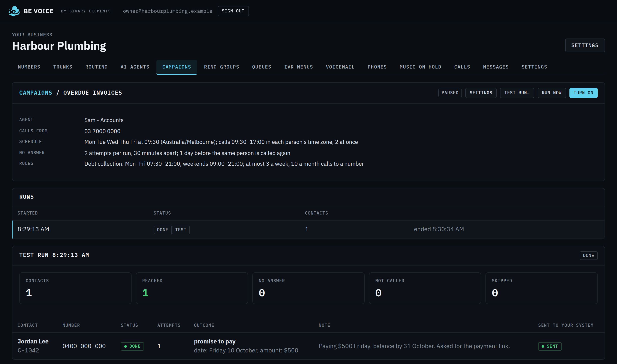Image resolution: width=617 pixels, height=364 pixels.
Task: Click the Sent To Your System column header
Action: pyautogui.click(x=566, y=325)
